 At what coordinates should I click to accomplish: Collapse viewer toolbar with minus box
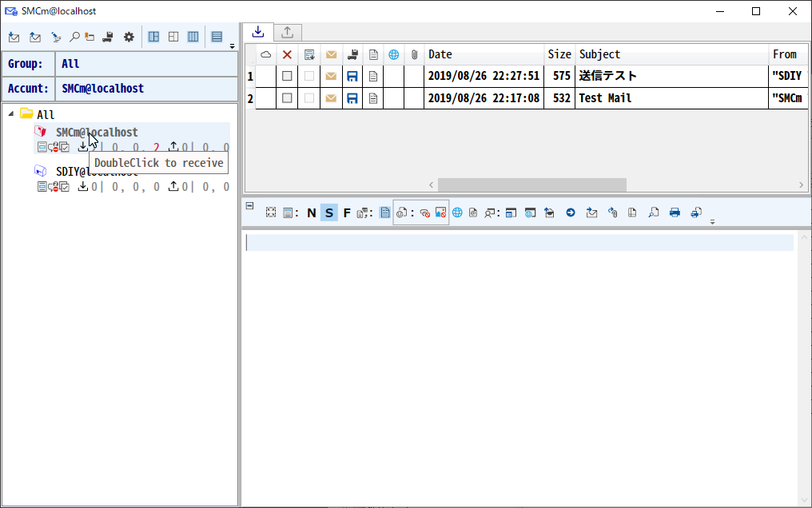point(249,205)
